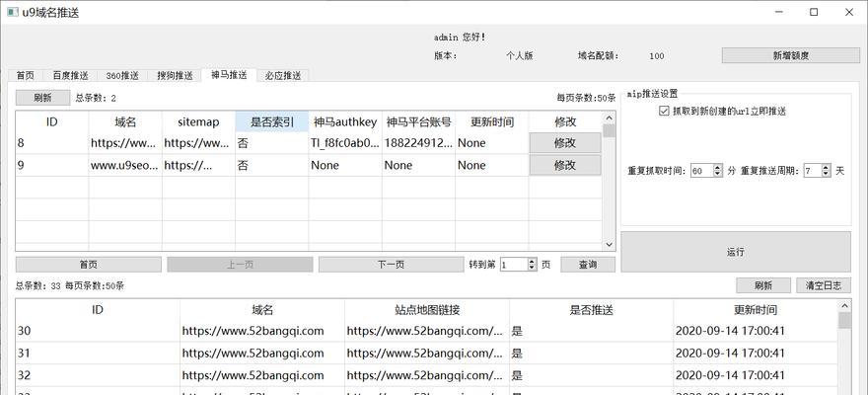Click 修改 button for row ID 8
868x395 pixels.
(564, 143)
